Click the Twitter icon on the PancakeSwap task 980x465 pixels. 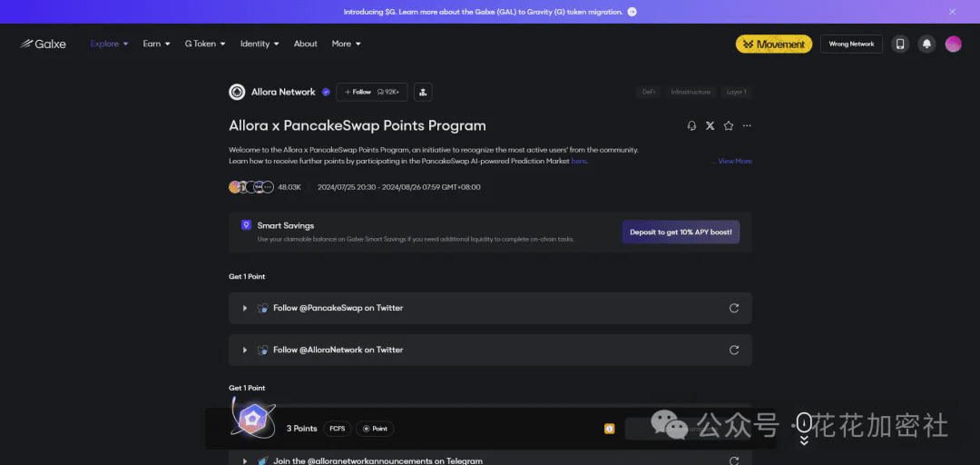pos(262,308)
